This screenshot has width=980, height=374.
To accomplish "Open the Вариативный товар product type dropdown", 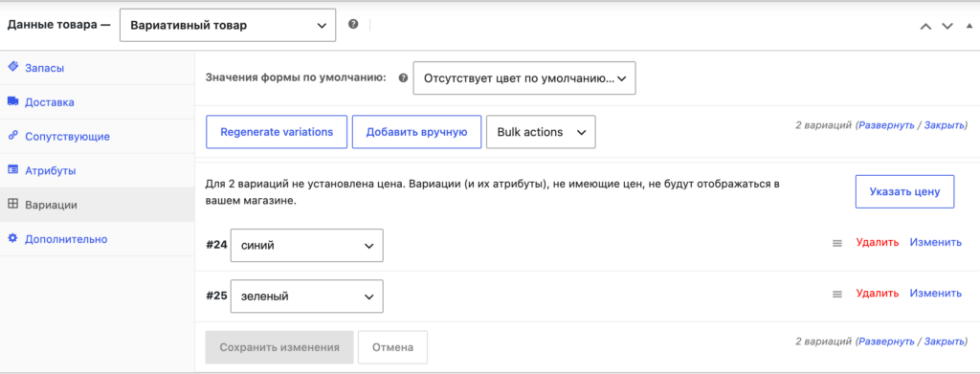I will click(228, 26).
